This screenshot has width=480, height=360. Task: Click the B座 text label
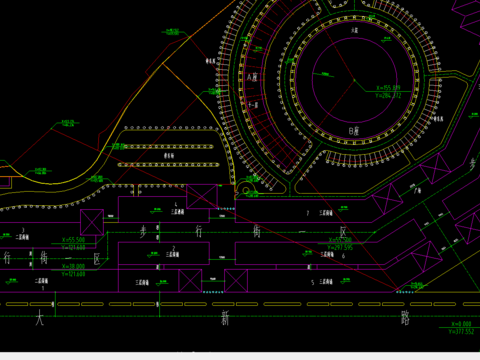point(354,131)
